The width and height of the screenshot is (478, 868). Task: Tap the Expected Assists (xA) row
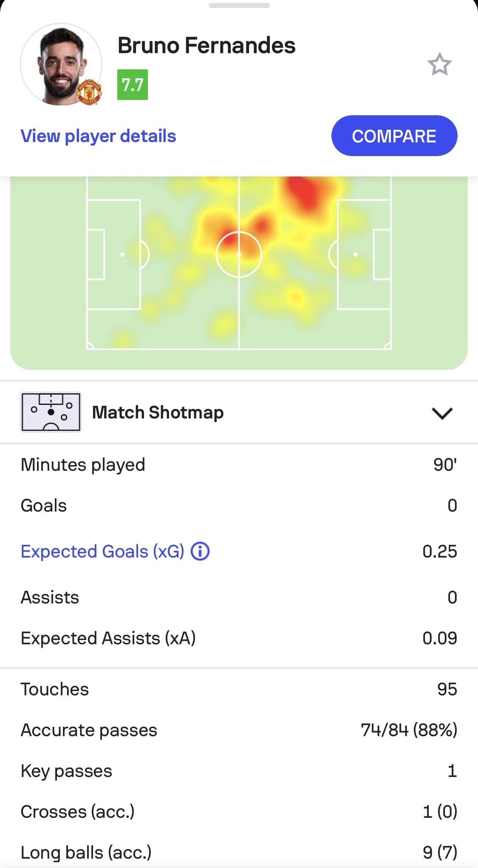239,638
